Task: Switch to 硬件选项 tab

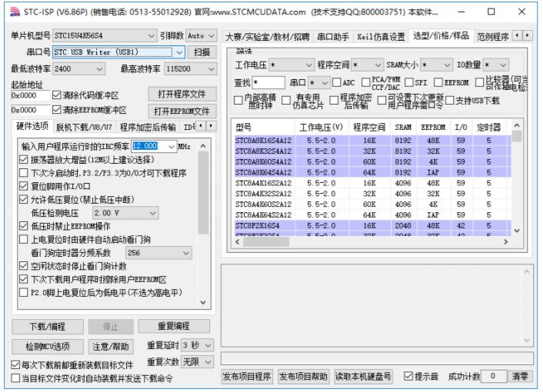Action: point(32,126)
